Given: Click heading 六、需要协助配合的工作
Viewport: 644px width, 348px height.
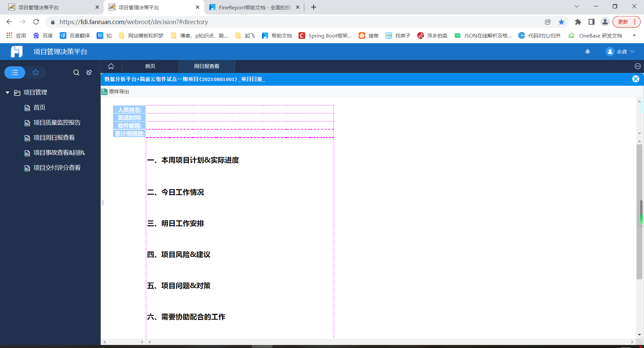Looking at the screenshot, I should pyautogui.click(x=186, y=317).
